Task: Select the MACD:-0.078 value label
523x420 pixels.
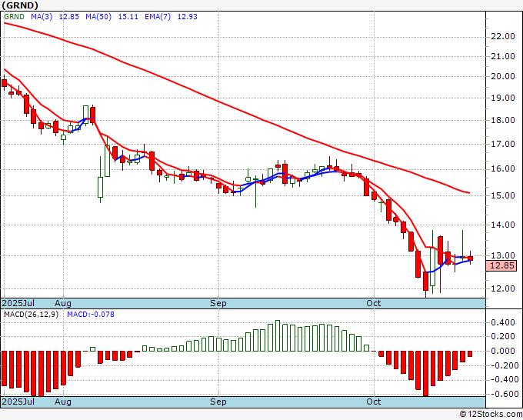Action: pyautogui.click(x=91, y=315)
